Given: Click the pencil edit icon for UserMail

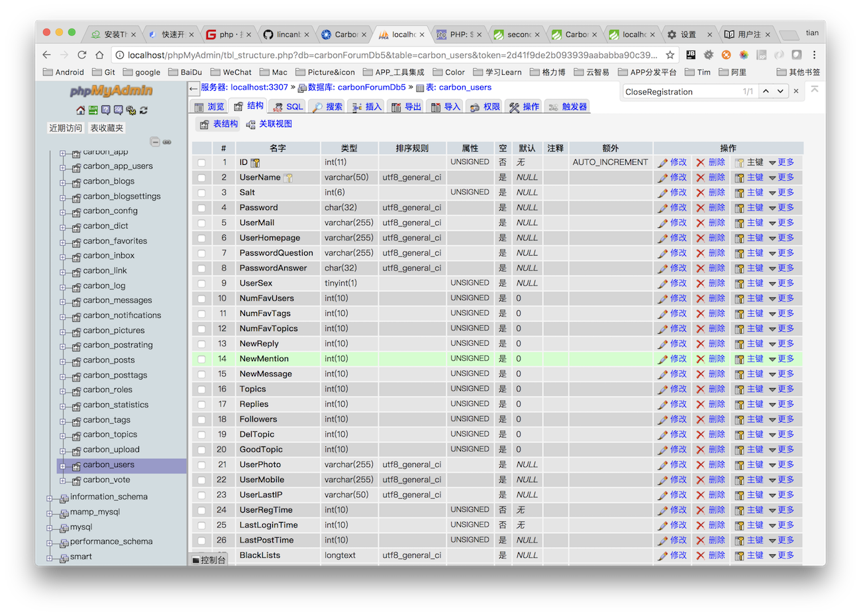Looking at the screenshot, I should pyautogui.click(x=662, y=223).
